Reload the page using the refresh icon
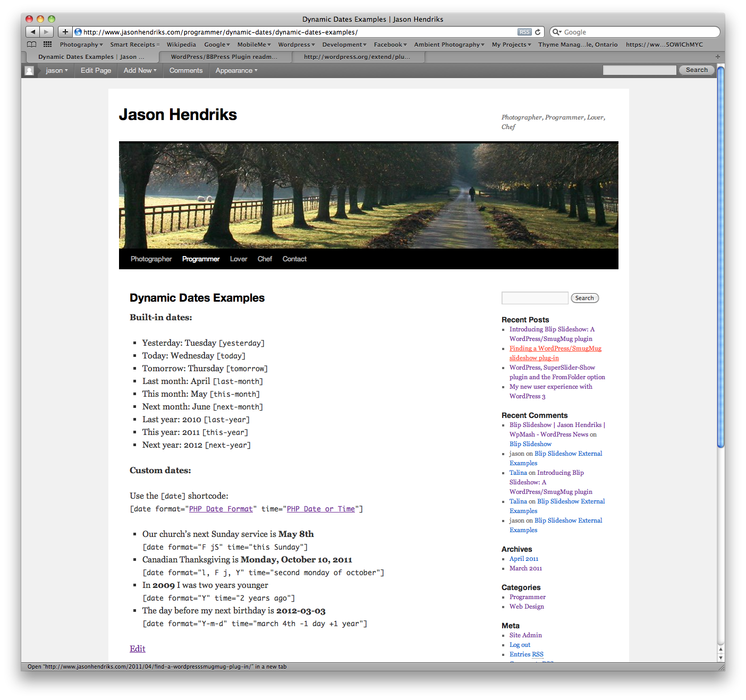This screenshot has width=746, height=700. pos(538,32)
